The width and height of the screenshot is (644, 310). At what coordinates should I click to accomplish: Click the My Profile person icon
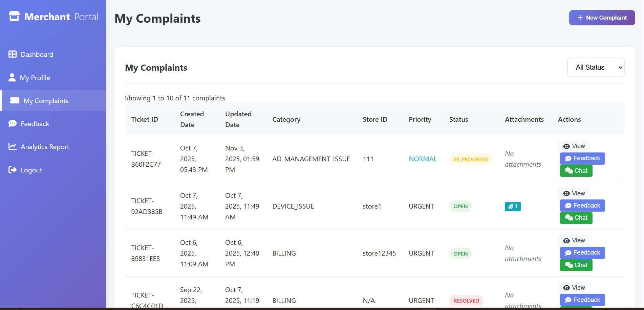click(x=12, y=77)
